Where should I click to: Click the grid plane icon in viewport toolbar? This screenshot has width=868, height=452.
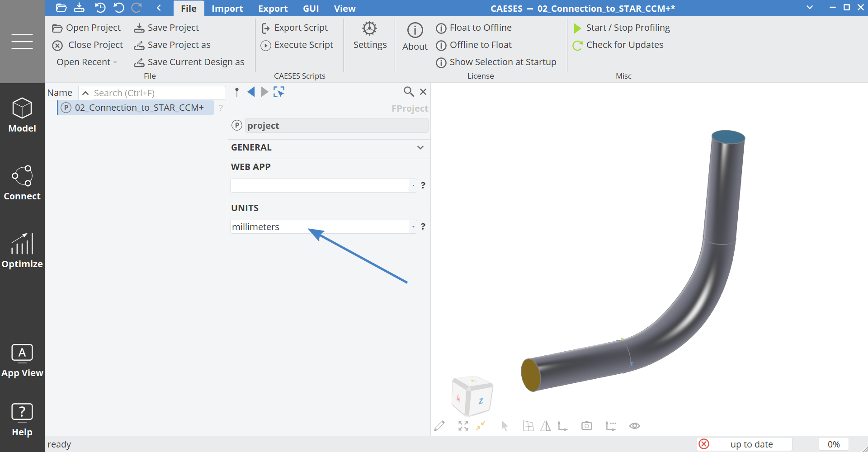[x=528, y=426]
